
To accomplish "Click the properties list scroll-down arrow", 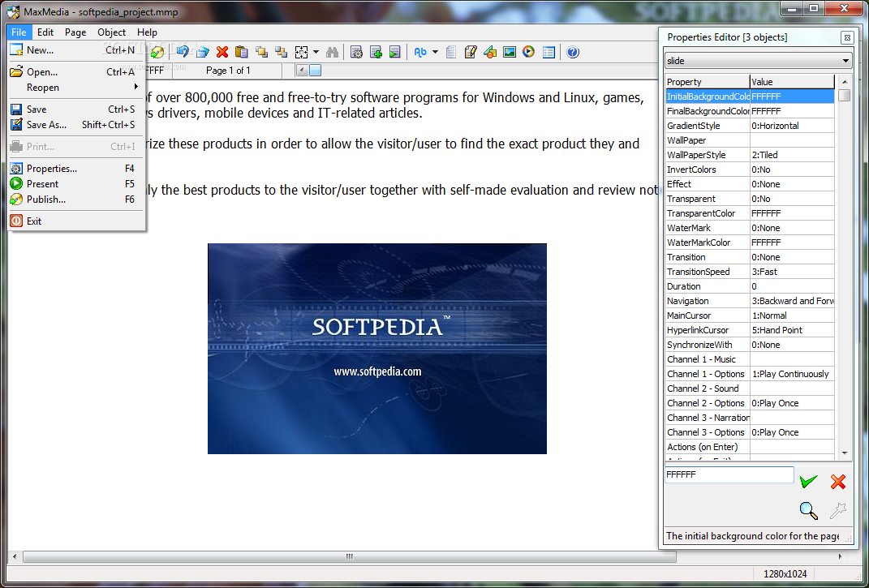I will pyautogui.click(x=845, y=453).
